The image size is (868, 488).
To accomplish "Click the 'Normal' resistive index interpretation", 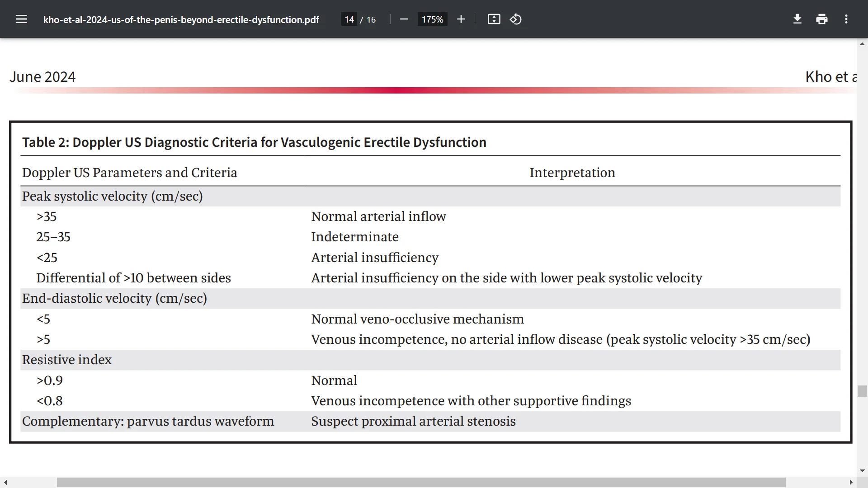I will click(x=334, y=380).
